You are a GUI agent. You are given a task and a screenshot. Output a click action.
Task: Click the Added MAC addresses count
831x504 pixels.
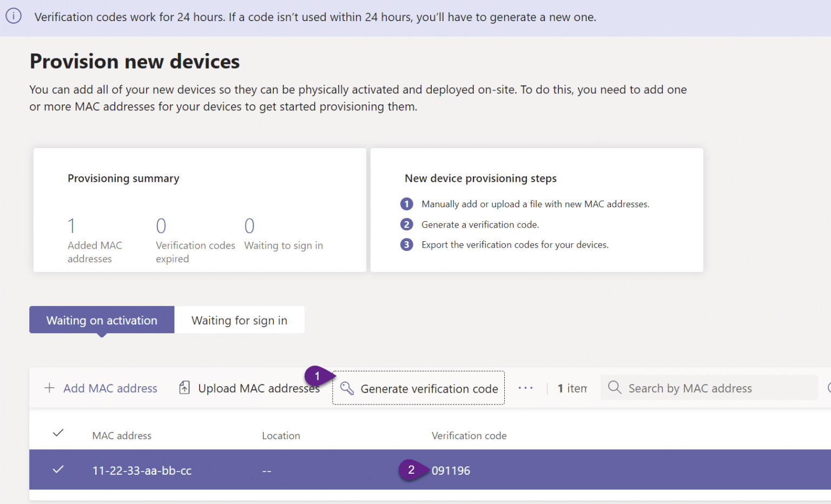point(71,225)
